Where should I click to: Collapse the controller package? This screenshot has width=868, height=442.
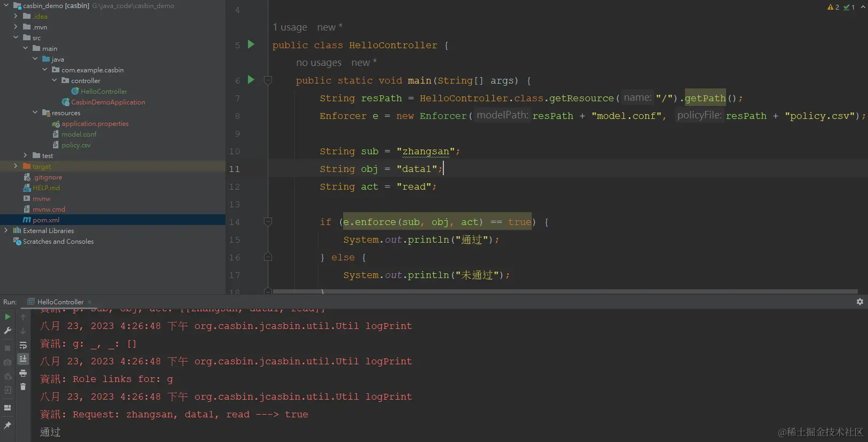pos(54,80)
